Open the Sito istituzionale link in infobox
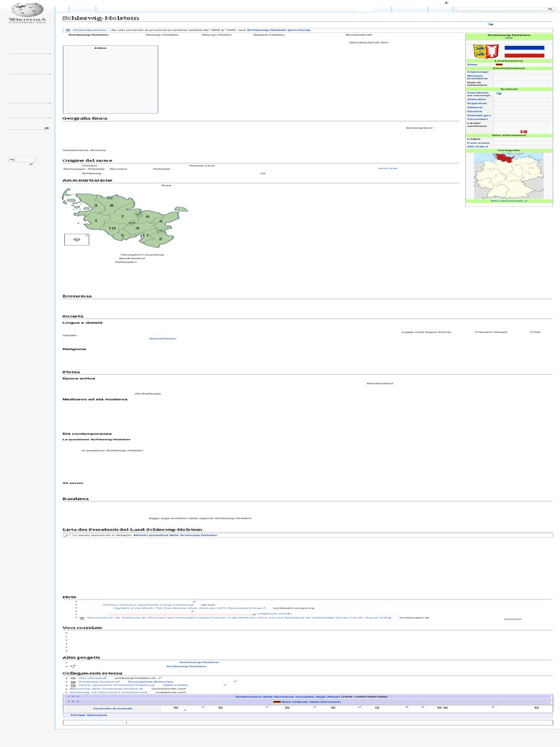Screen dimensions: 560x747 tap(507, 201)
